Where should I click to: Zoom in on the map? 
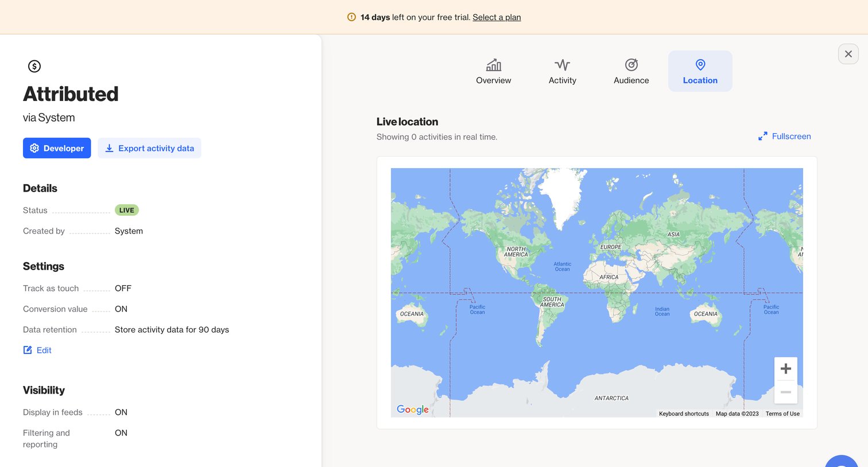(786, 369)
